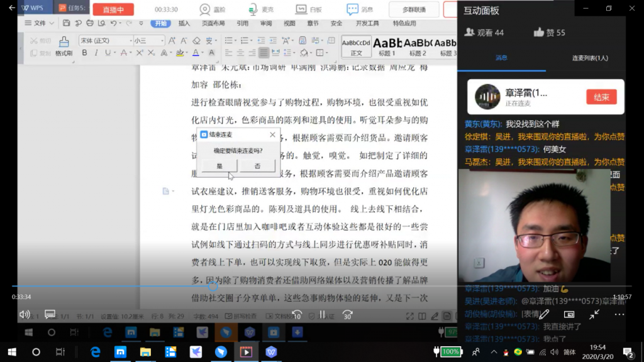Open the player's more options menu
This screenshot has height=362, width=644.
[x=619, y=315]
